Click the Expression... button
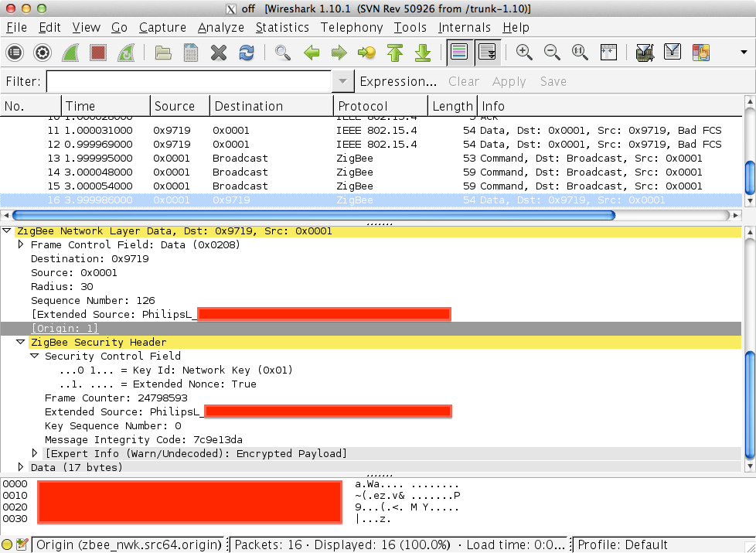Image resolution: width=756 pixels, height=553 pixels. click(x=398, y=81)
